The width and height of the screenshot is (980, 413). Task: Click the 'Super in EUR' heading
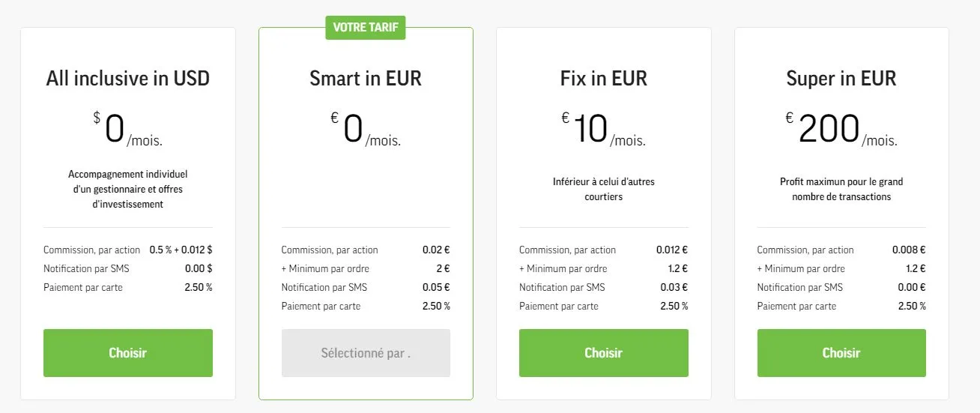[x=841, y=79]
